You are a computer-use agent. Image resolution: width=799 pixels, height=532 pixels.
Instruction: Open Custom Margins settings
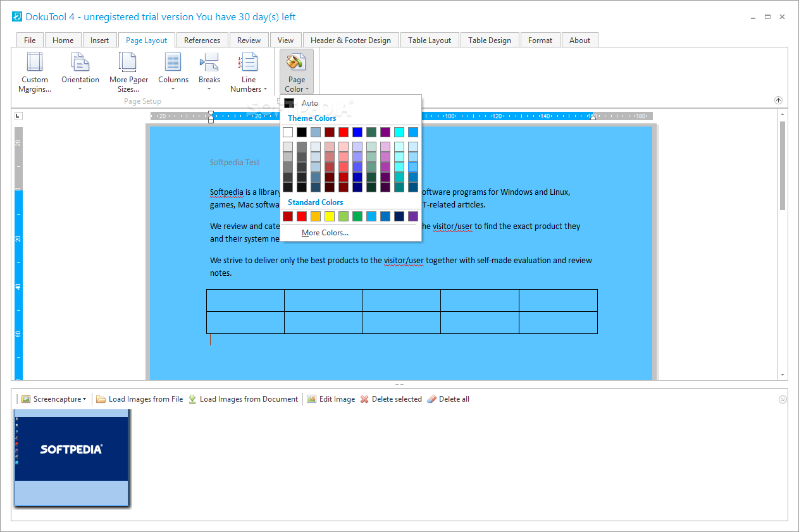click(x=35, y=72)
